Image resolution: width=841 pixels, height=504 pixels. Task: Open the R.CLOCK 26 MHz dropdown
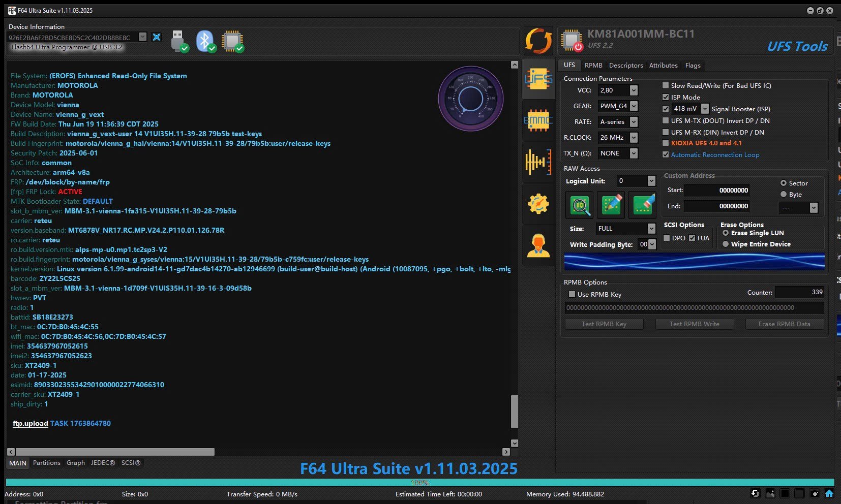[634, 138]
